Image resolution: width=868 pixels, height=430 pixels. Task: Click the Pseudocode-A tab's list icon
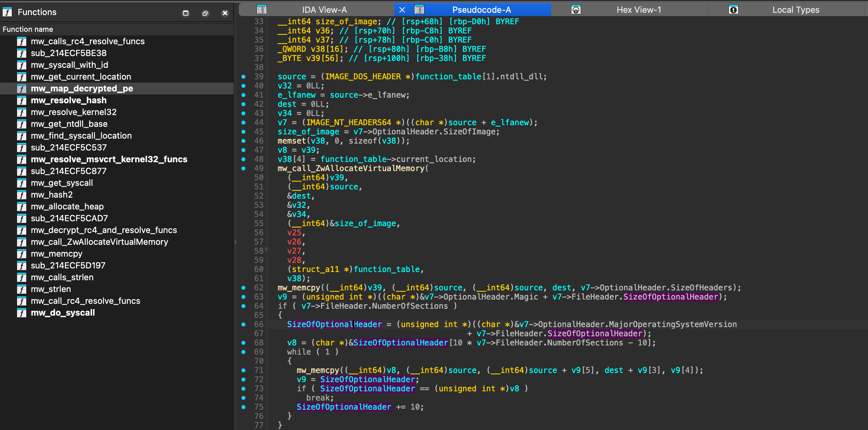[419, 10]
